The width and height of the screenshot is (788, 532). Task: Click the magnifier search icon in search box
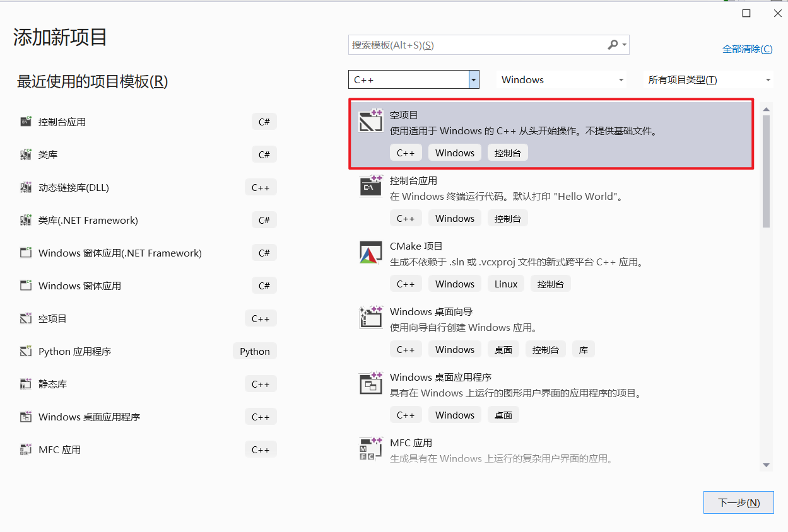pos(613,45)
